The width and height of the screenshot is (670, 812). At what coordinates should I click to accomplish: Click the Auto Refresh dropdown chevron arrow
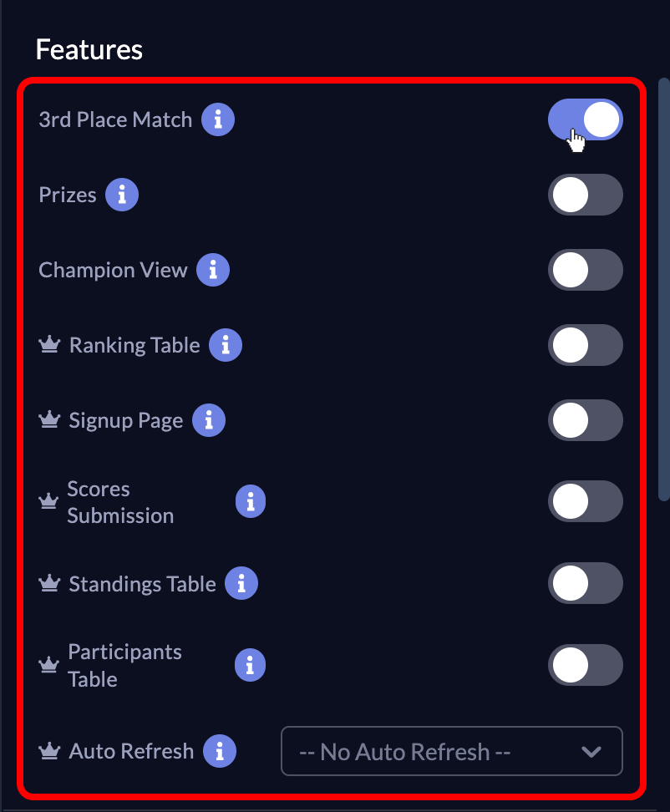(x=591, y=752)
